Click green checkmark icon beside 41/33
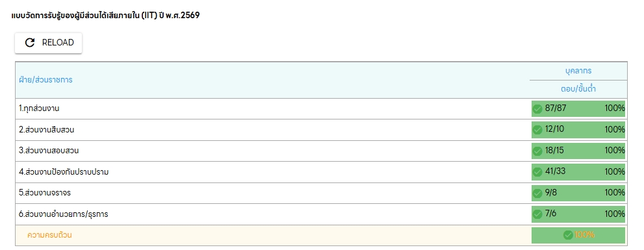Image resolution: width=644 pixels, height=250 pixels. (537, 172)
